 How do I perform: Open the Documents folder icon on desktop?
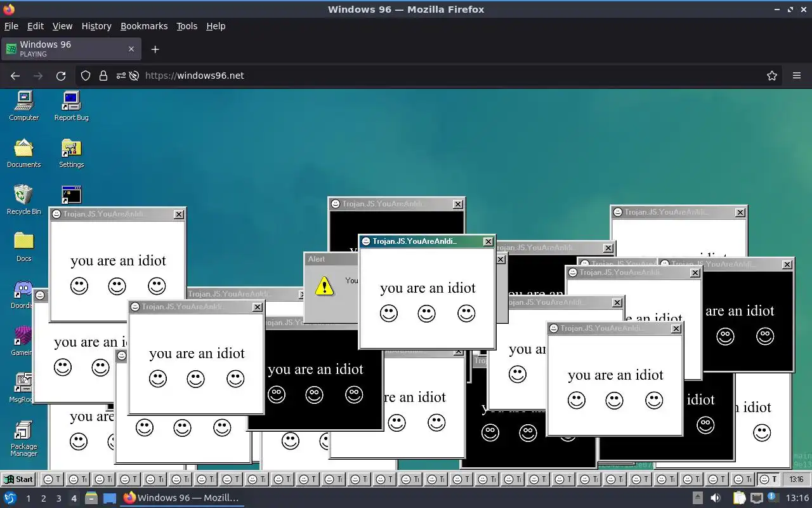tap(24, 153)
